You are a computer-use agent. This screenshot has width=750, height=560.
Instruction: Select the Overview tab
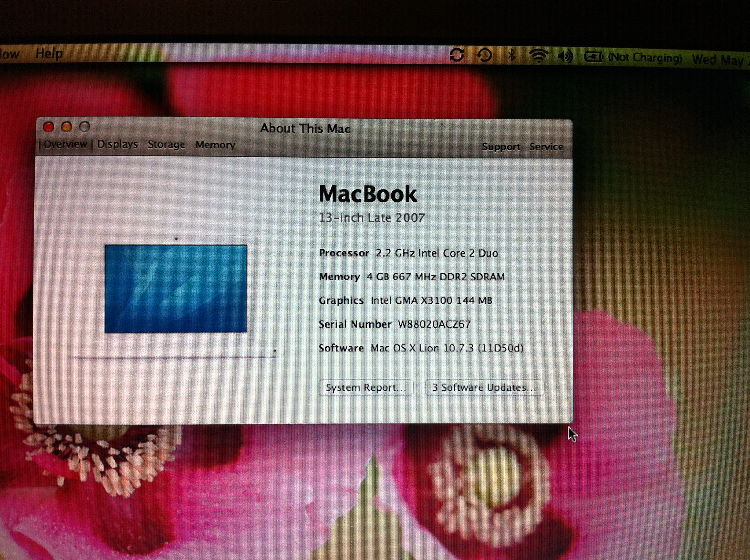coord(65,144)
